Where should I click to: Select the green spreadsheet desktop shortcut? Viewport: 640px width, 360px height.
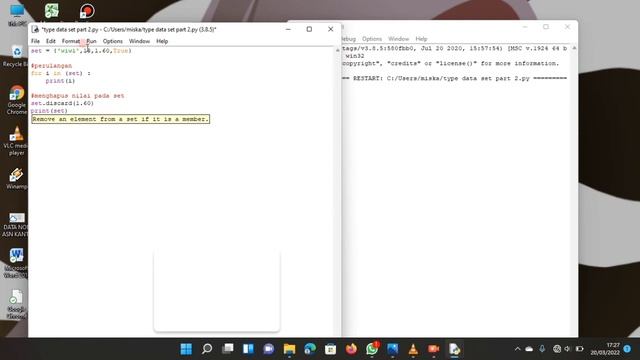click(x=52, y=11)
